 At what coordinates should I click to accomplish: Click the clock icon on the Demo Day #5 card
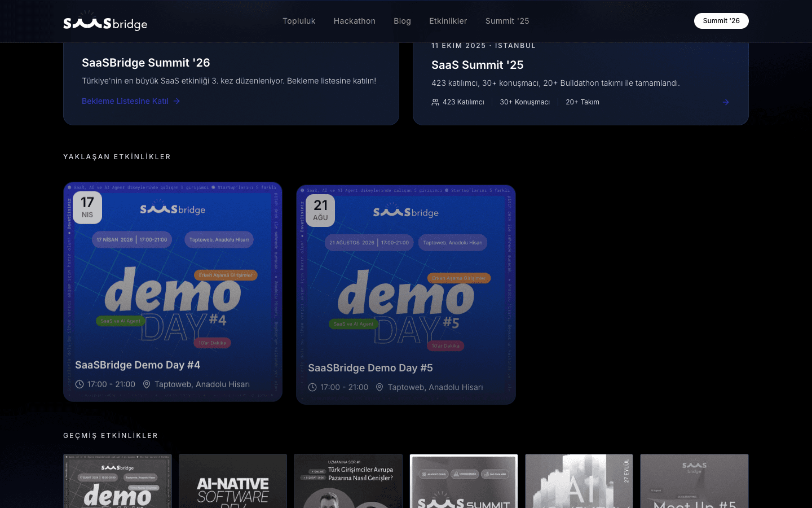[312, 387]
